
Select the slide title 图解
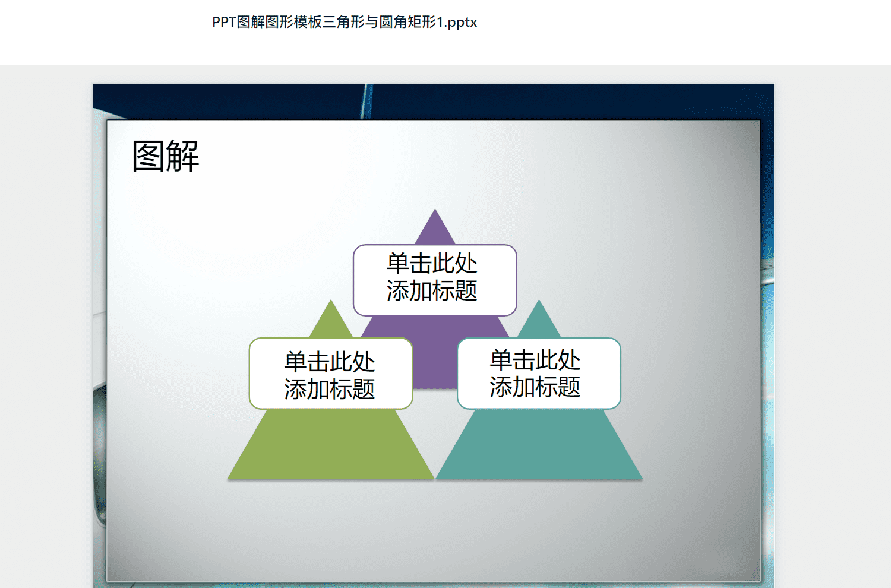pos(166,156)
